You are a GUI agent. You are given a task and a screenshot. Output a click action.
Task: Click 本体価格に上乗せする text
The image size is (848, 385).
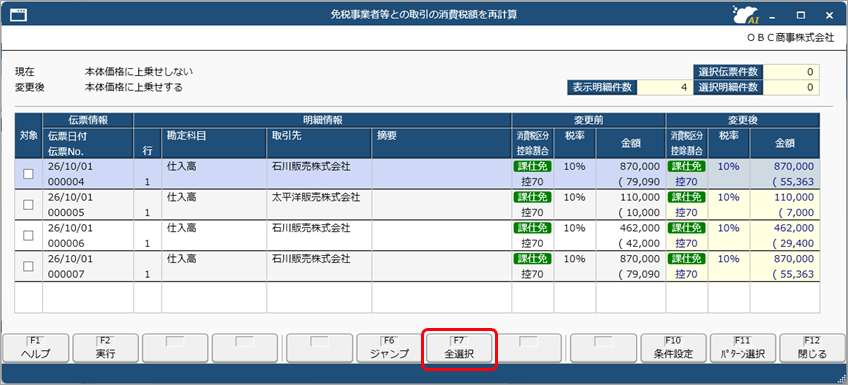coord(133,87)
